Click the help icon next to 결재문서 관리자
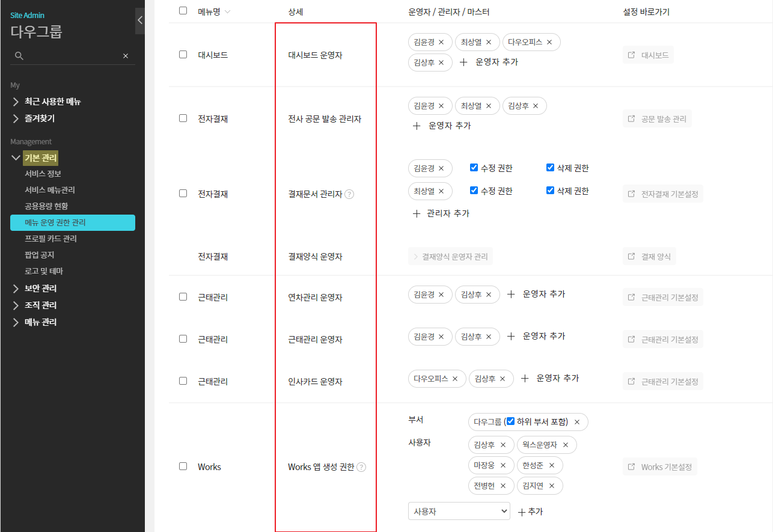Viewport: 773px width, 532px height. pyautogui.click(x=349, y=194)
